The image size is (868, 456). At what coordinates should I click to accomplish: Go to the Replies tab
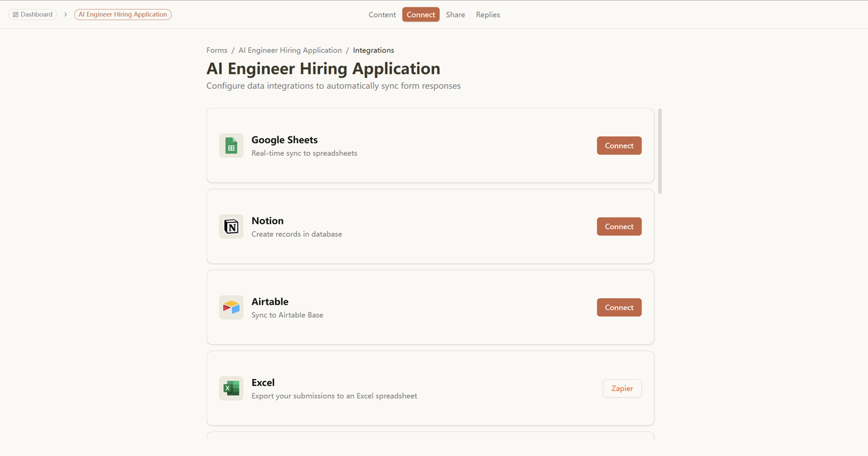click(488, 15)
